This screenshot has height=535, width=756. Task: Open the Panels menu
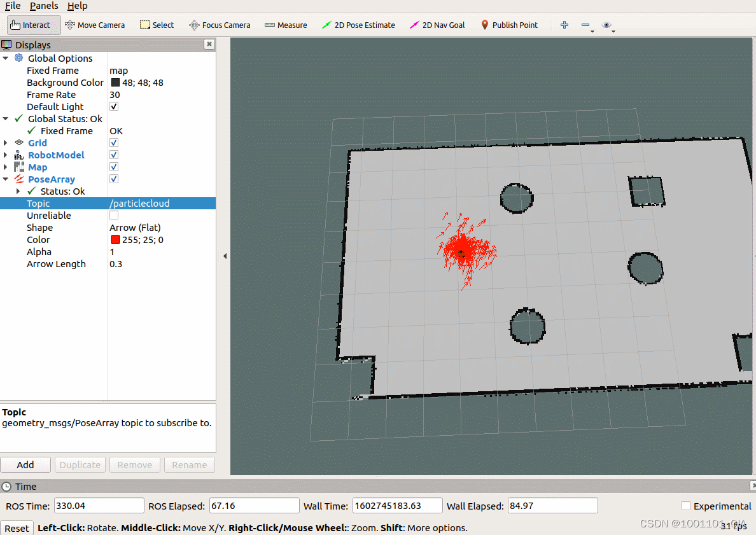click(44, 6)
